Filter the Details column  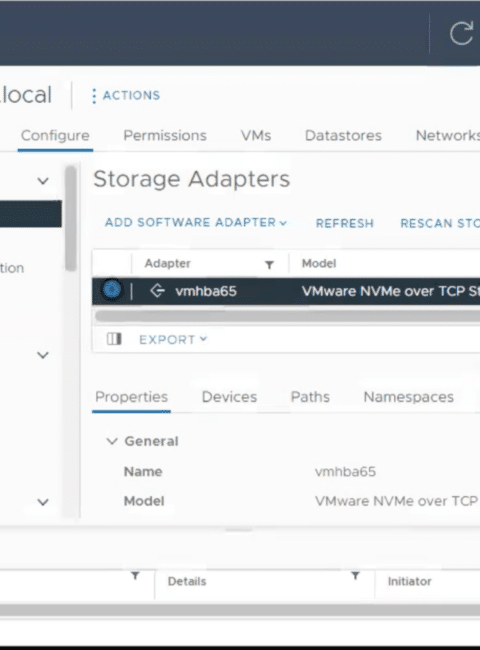(x=355, y=576)
